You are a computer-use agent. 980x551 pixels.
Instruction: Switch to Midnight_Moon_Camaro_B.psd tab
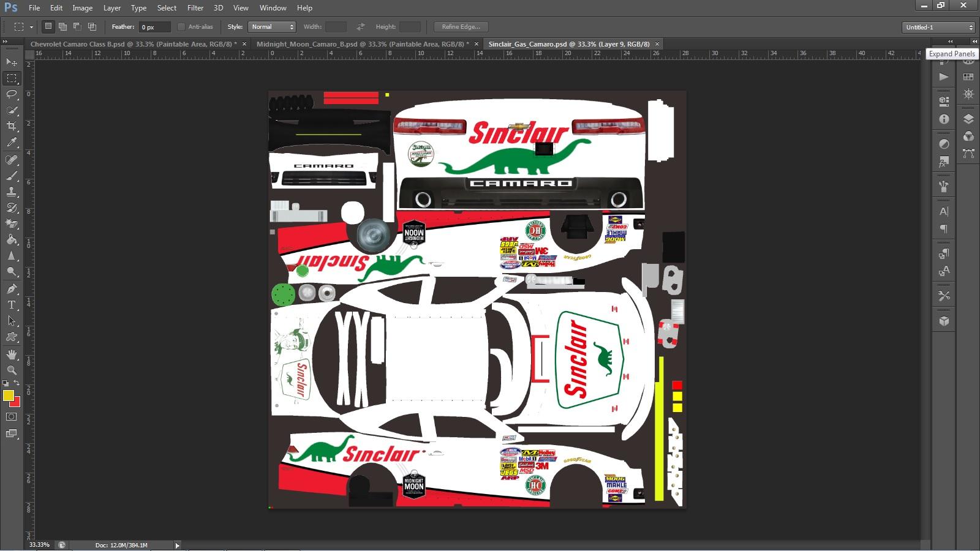(x=363, y=44)
